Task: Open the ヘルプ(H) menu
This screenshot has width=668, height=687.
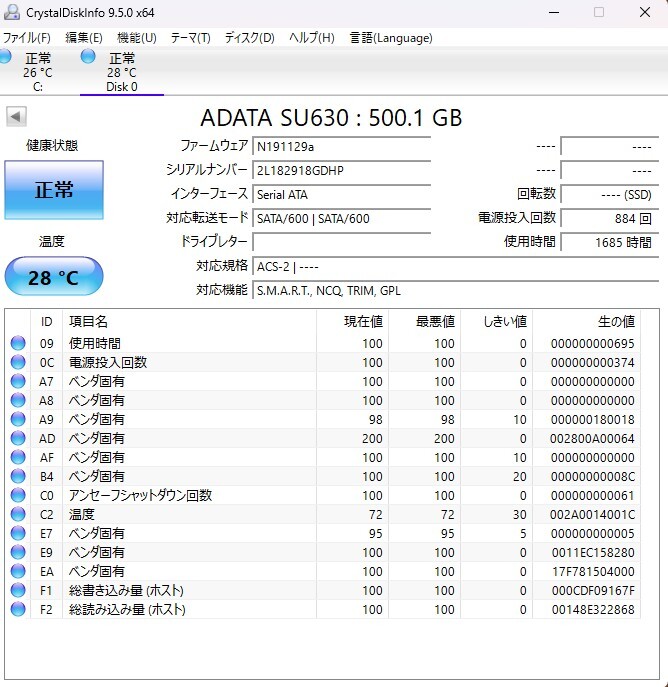Action: tap(311, 38)
